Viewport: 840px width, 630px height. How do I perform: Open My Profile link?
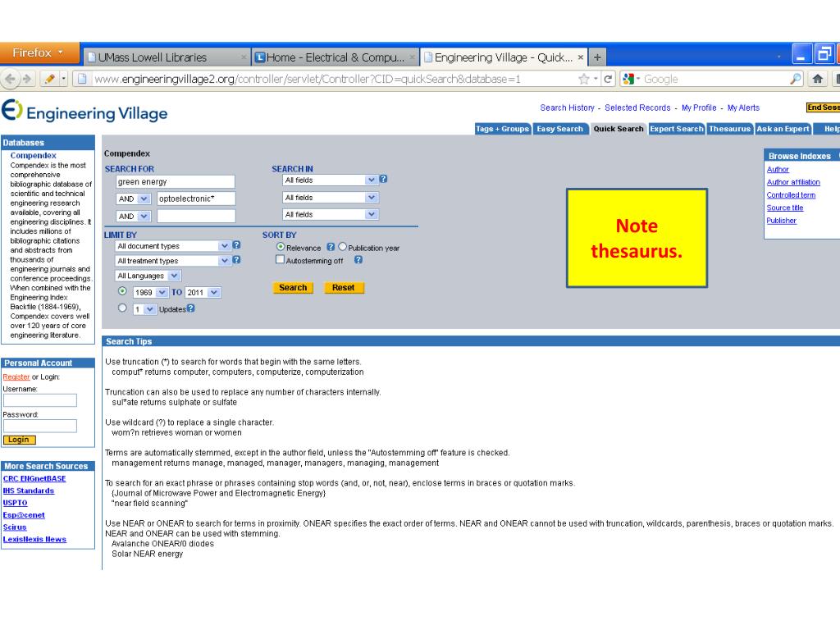click(x=699, y=107)
